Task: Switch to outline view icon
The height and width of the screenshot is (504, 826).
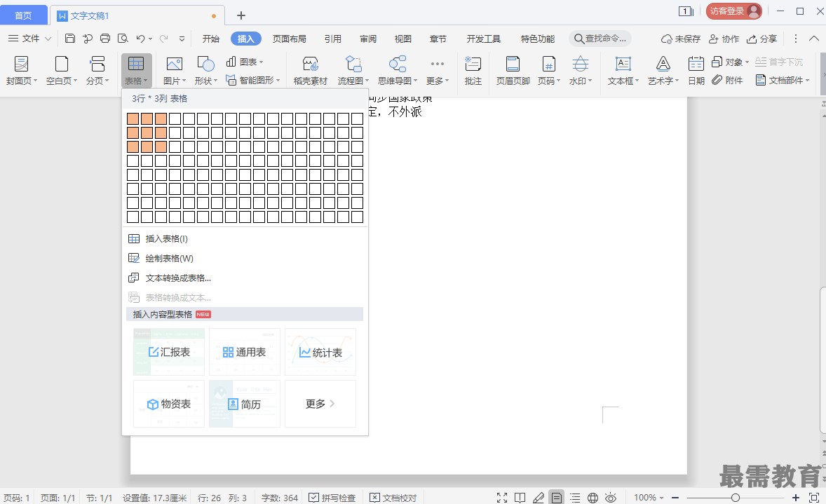Action: point(575,498)
